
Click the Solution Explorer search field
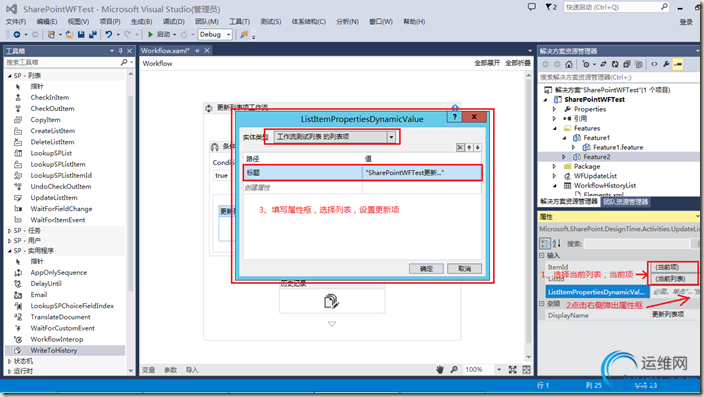[x=619, y=77]
